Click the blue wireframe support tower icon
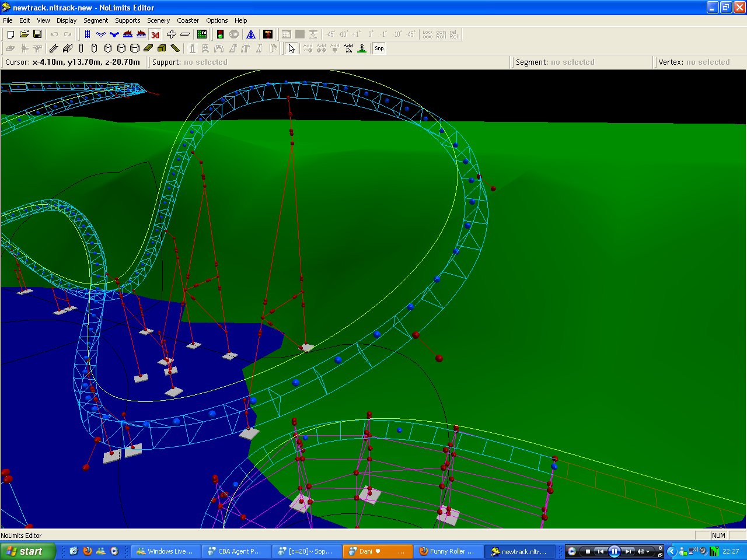 tap(251, 34)
